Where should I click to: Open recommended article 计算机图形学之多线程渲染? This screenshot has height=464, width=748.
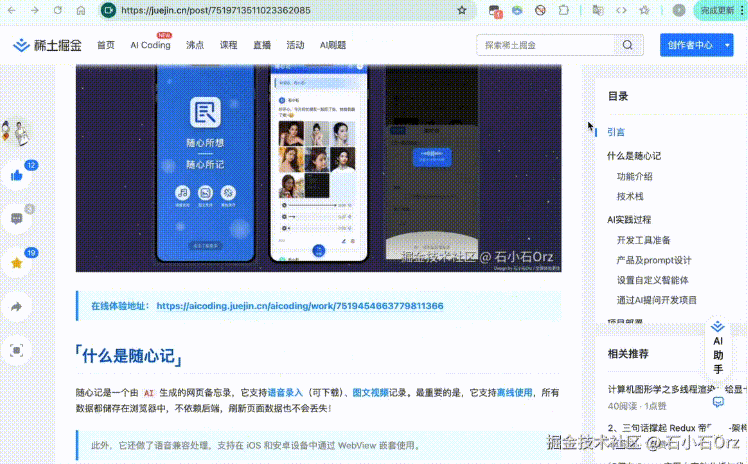pyautogui.click(x=677, y=390)
